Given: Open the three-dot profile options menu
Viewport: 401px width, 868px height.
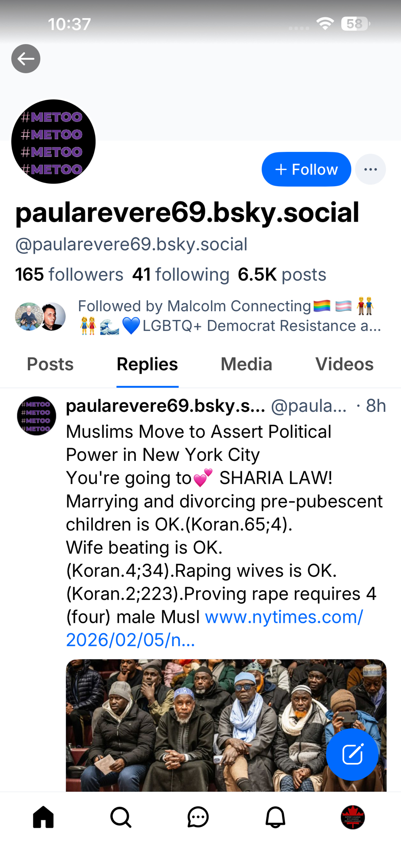Looking at the screenshot, I should click(370, 169).
